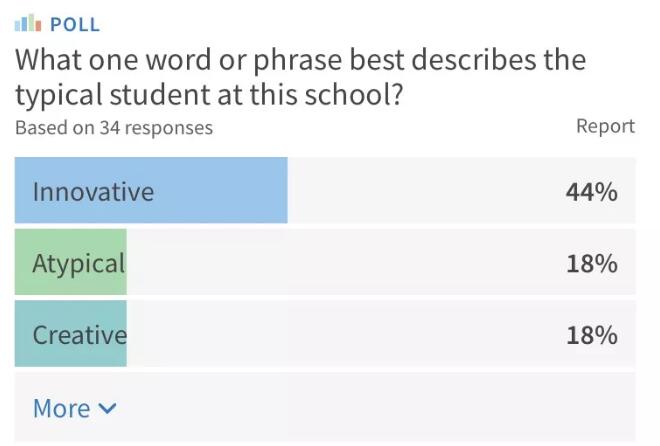The image size is (660, 446).
Task: Select the Creative answer label
Action: [x=80, y=335]
